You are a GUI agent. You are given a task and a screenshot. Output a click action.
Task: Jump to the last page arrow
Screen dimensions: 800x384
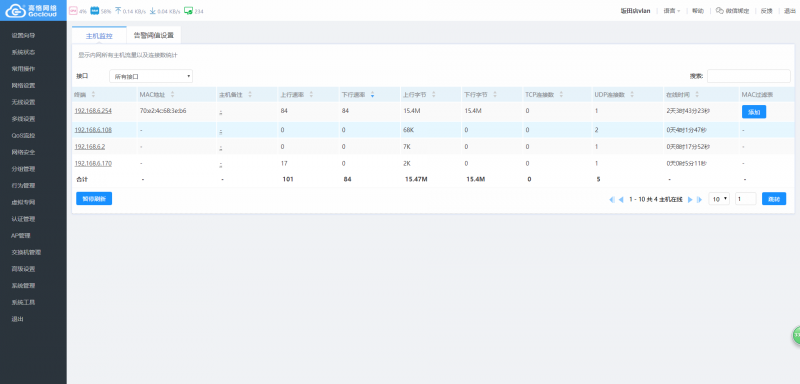[x=700, y=200]
